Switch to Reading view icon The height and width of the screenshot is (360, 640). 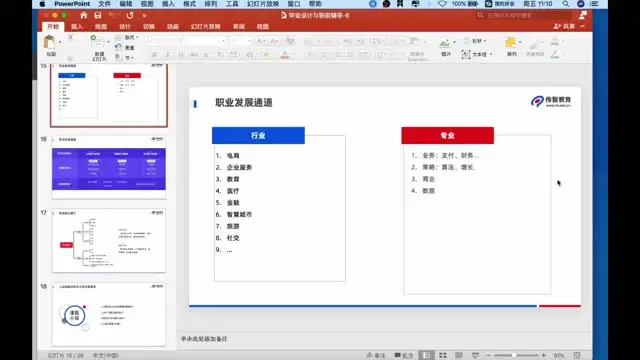click(459, 356)
